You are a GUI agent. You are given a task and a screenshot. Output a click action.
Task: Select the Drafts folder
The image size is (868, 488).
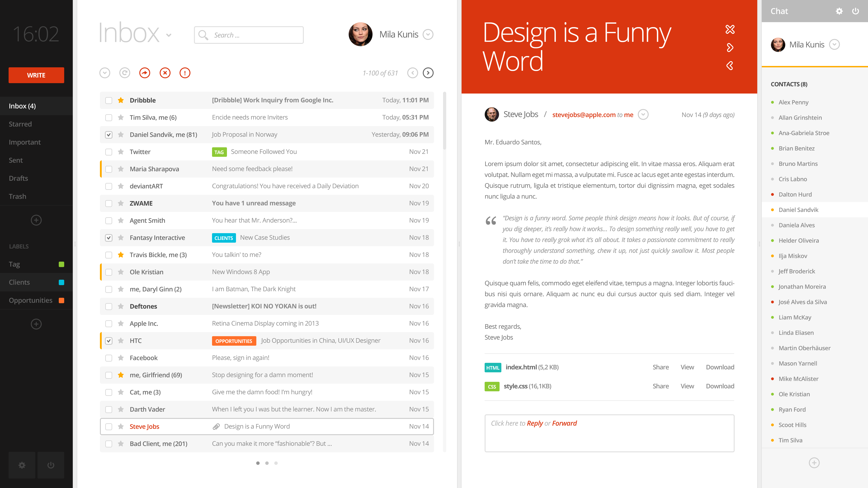pos(18,178)
